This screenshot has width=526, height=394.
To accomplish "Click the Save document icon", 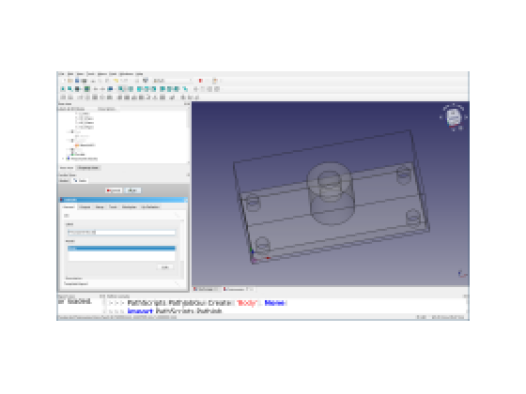I will (x=77, y=81).
